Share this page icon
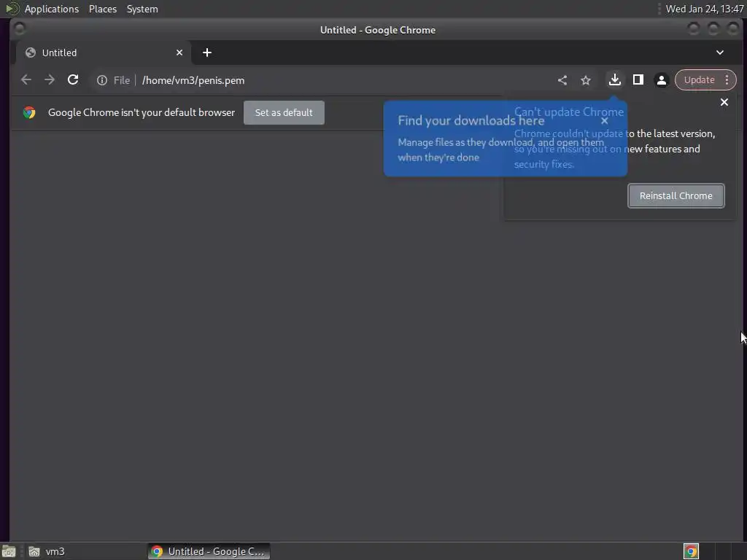The width and height of the screenshot is (747, 560). pos(562,80)
